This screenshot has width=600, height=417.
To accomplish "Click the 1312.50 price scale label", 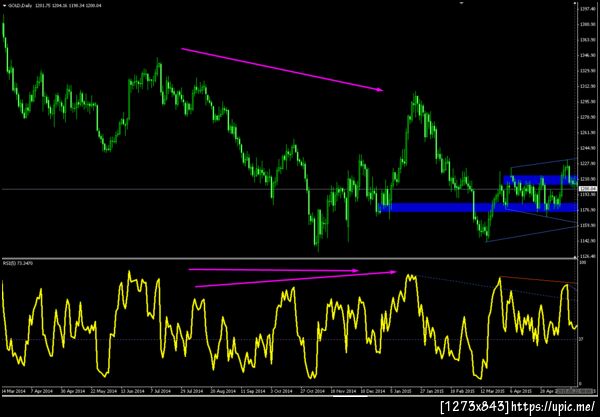I will pyautogui.click(x=587, y=86).
